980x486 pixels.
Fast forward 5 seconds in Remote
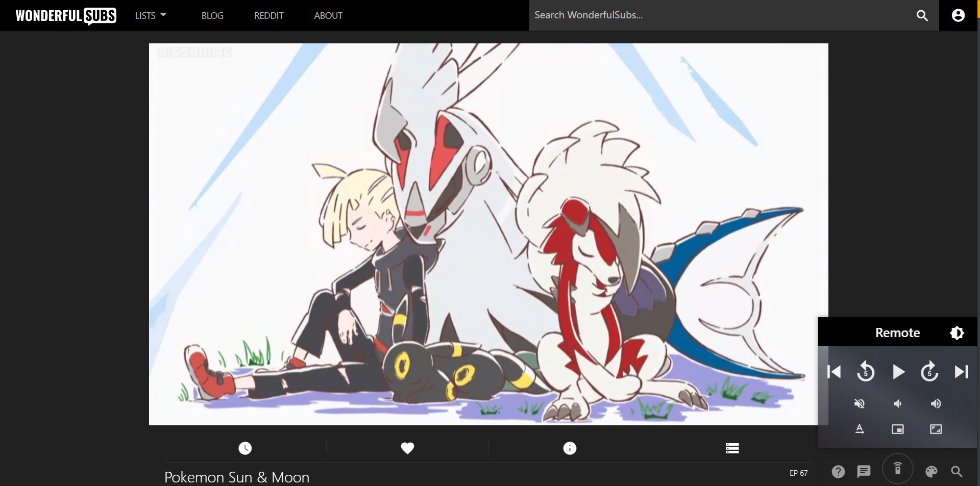pyautogui.click(x=929, y=372)
